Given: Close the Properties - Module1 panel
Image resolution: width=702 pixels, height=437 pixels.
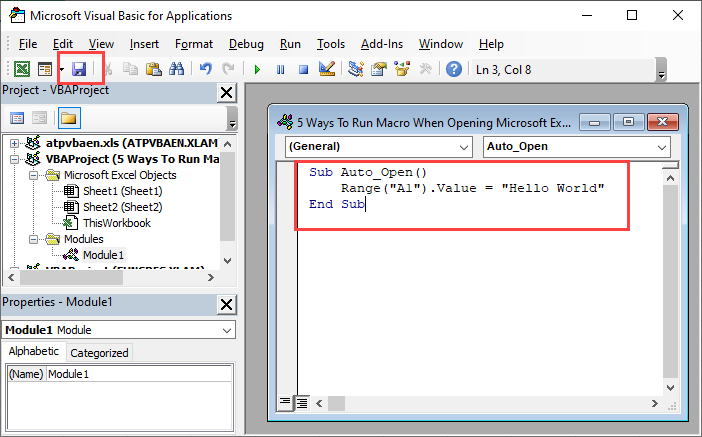Looking at the screenshot, I should (227, 304).
